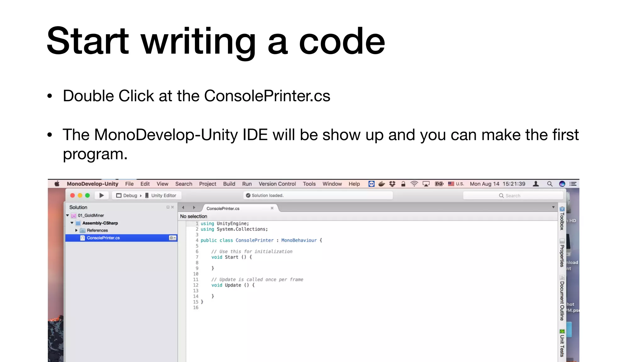Collapse the 01_GoldMiner solution node
Image resolution: width=644 pixels, height=362 pixels.
[68, 216]
